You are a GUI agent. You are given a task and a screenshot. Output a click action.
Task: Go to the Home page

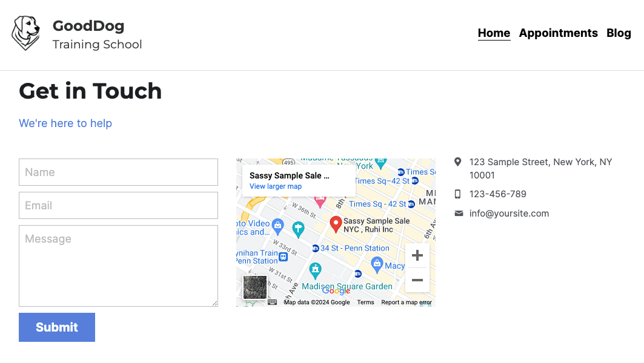coord(494,33)
